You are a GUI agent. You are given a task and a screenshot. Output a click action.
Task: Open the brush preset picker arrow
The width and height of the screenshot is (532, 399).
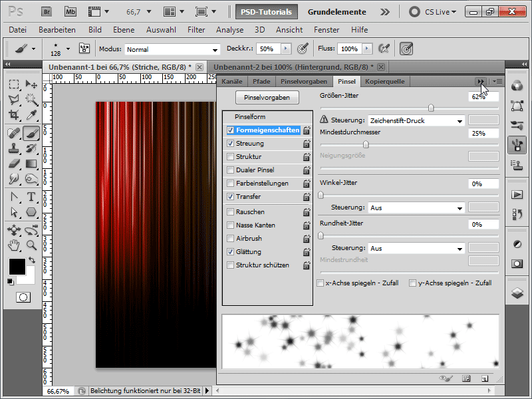[68, 49]
